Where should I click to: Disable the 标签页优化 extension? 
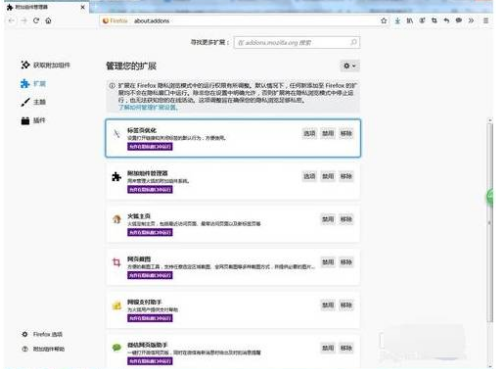point(328,133)
